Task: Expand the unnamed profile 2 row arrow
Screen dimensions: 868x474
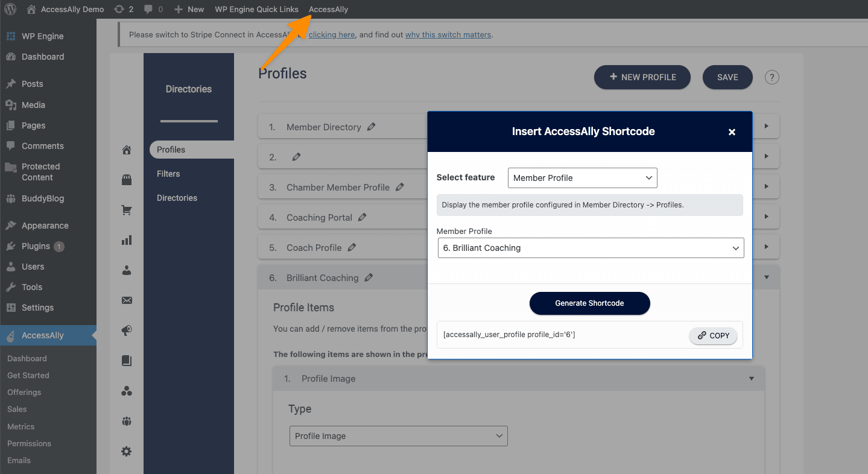Action: (x=767, y=156)
